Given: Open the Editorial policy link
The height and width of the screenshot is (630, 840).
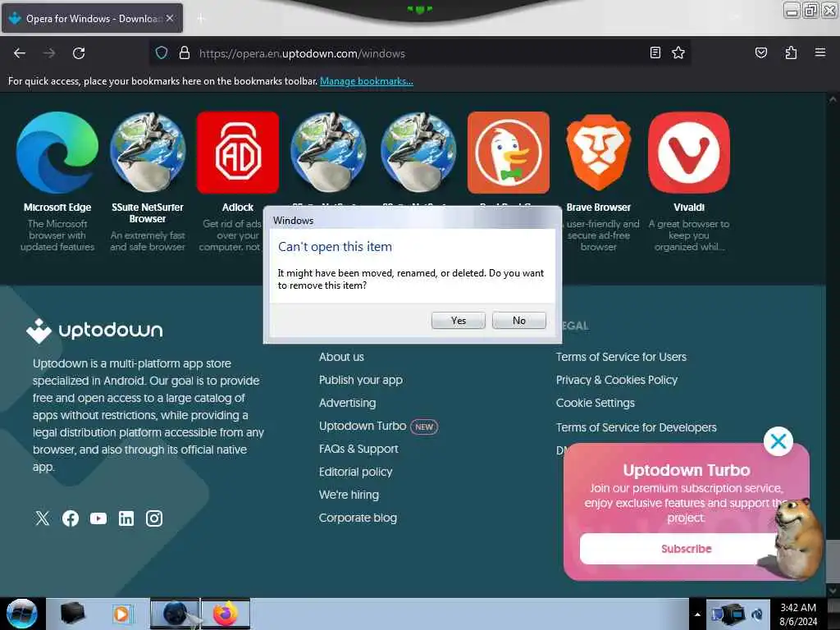Looking at the screenshot, I should (356, 472).
